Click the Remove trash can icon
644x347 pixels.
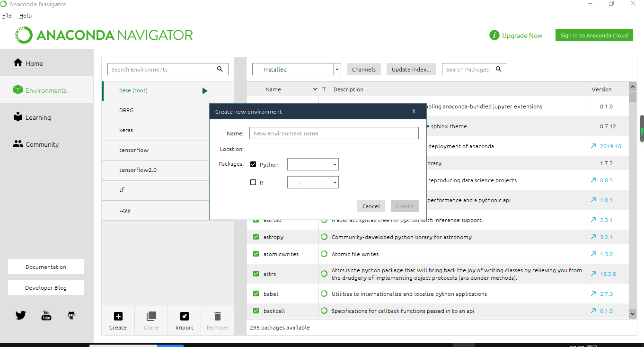click(x=218, y=316)
